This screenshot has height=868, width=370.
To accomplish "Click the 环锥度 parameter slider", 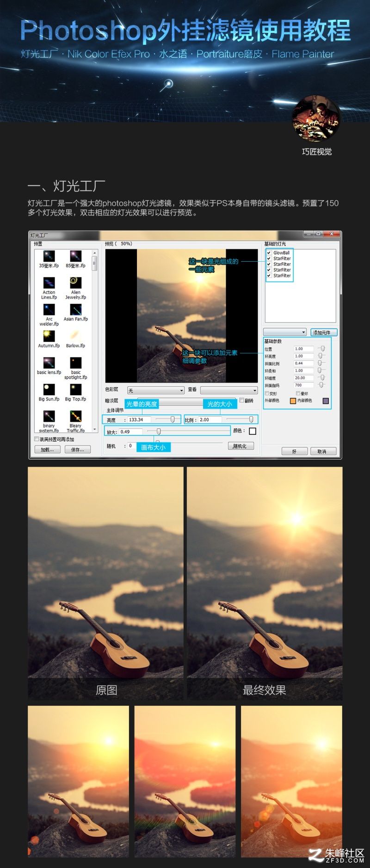I will (322, 378).
